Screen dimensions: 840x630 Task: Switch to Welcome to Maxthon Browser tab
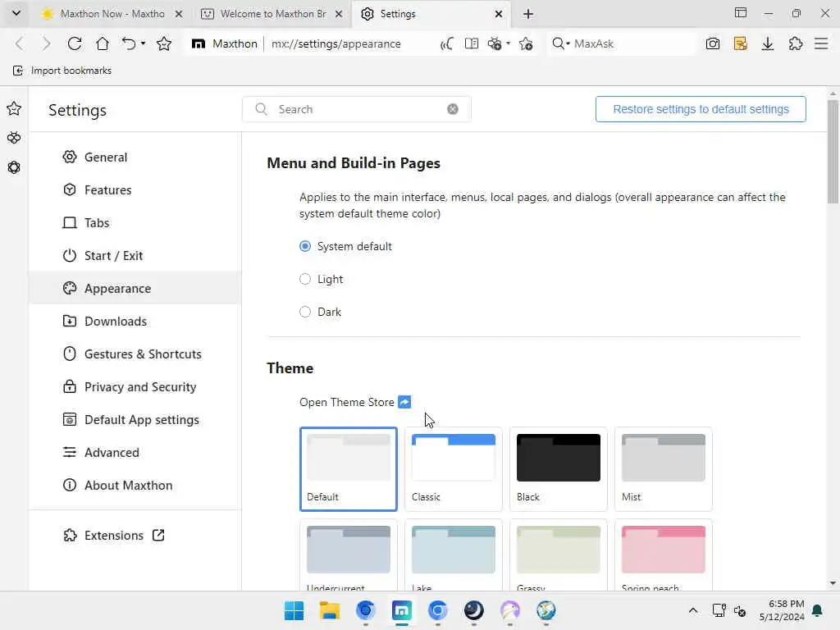[x=272, y=14]
